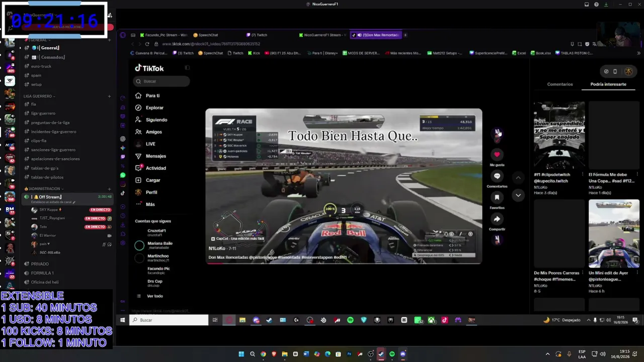The image size is (644, 362).
Task: Open the Para ti feed in TikTok
Action: click(147, 96)
